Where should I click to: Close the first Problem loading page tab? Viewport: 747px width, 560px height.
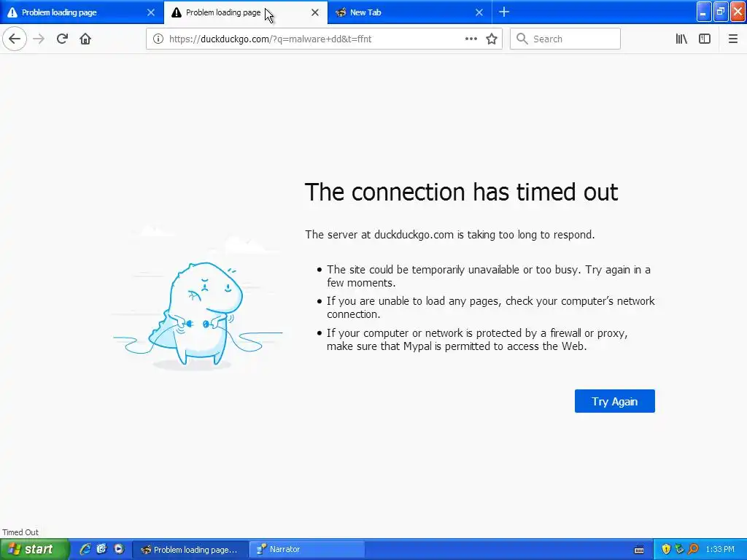(x=150, y=12)
